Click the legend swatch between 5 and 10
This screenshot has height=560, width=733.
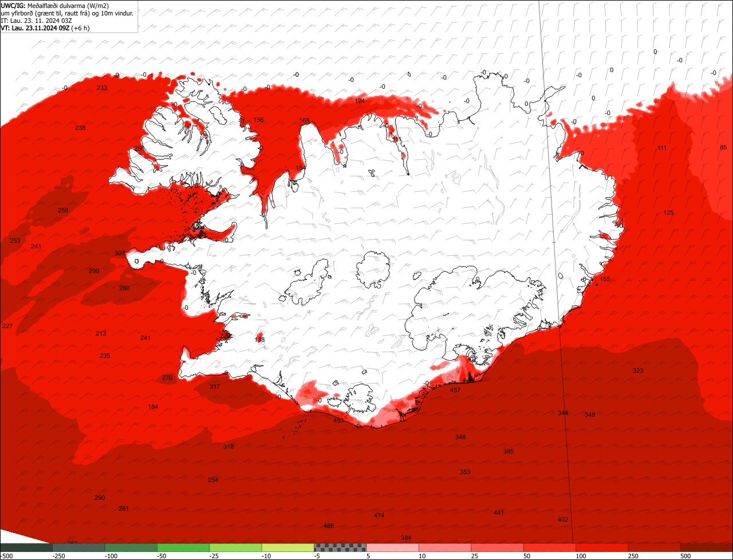coord(393,547)
